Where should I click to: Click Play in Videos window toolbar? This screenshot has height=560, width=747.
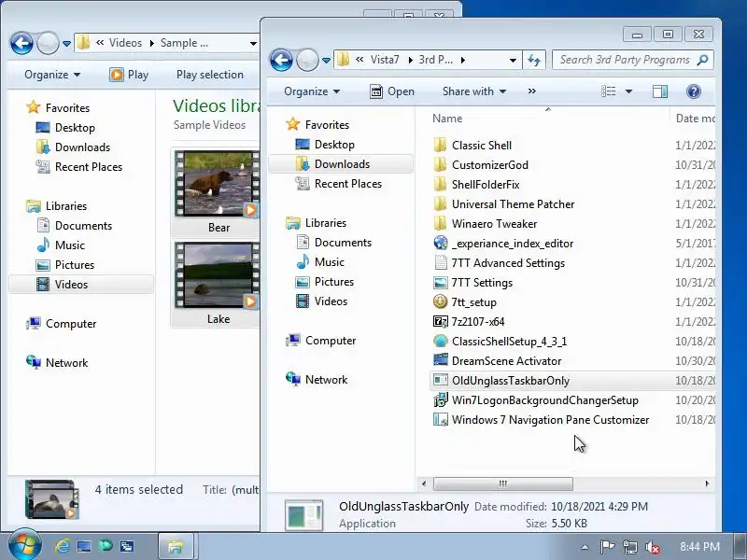point(130,75)
